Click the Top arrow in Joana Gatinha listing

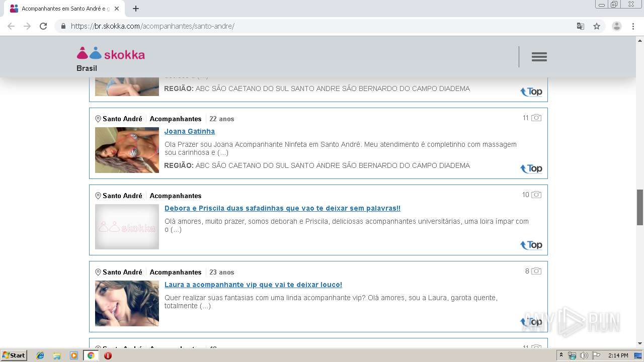tap(531, 168)
